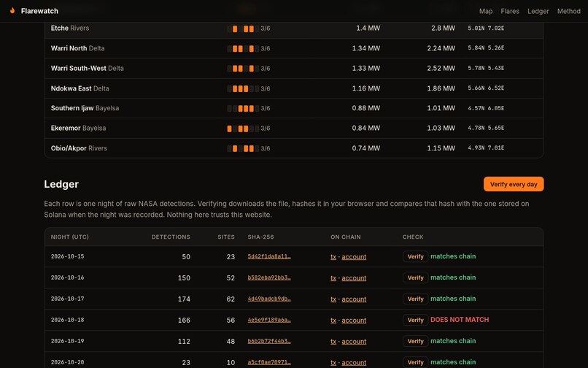
Task: Click sites count 56
Action: (x=231, y=321)
